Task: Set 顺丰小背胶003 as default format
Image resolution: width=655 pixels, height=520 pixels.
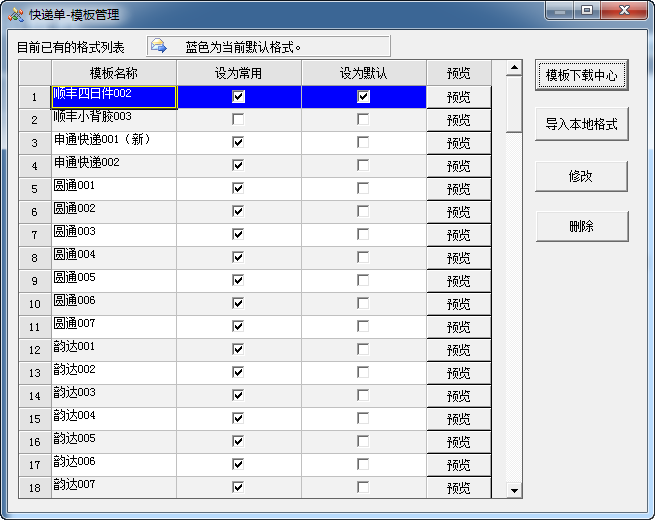Action: (363, 119)
